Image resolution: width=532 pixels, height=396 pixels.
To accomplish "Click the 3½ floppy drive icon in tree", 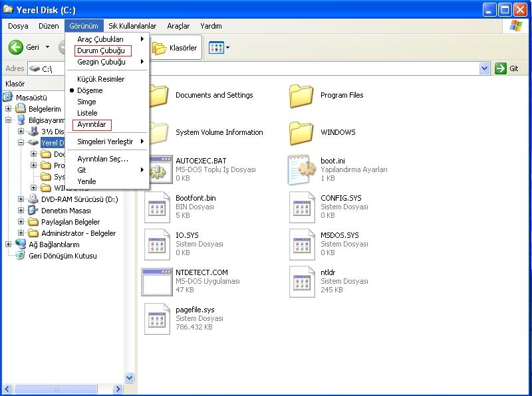I will 33,131.
